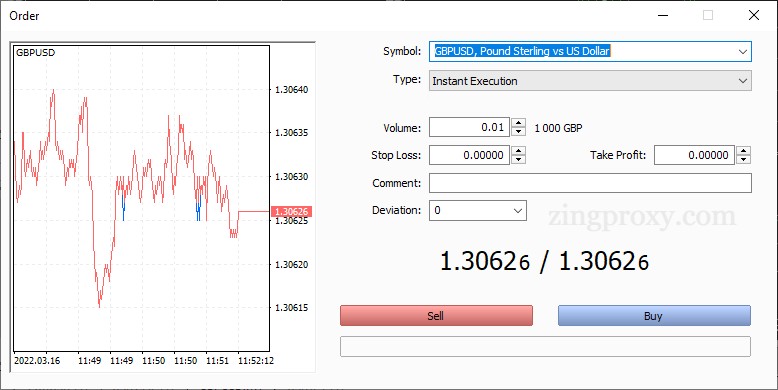Click the GBPUSD tick chart
Viewport: 778px width, 390px height.
pos(141,198)
